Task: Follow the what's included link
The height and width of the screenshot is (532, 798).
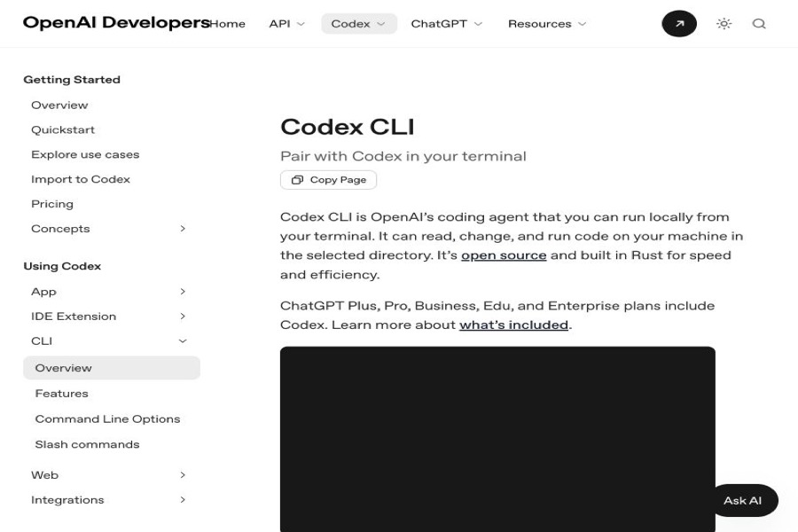Action: pos(513,325)
